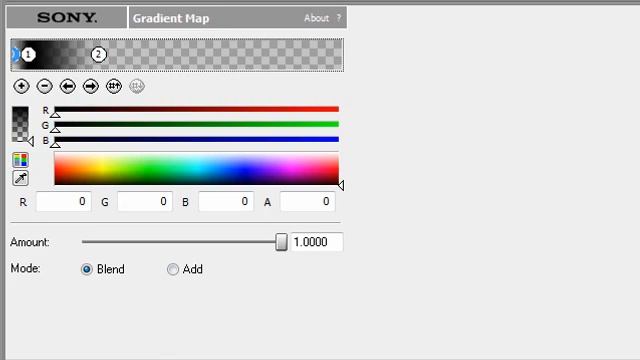Select gradient control point 2

(98, 54)
